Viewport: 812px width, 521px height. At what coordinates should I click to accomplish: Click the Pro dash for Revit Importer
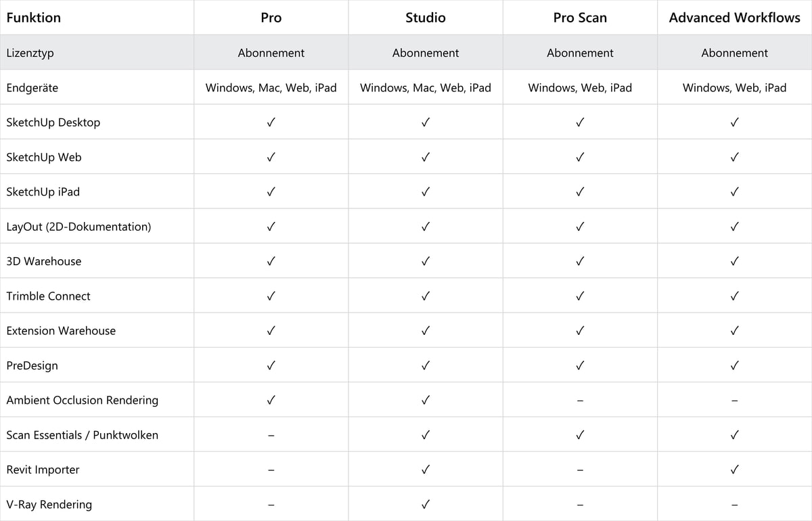tap(271, 470)
